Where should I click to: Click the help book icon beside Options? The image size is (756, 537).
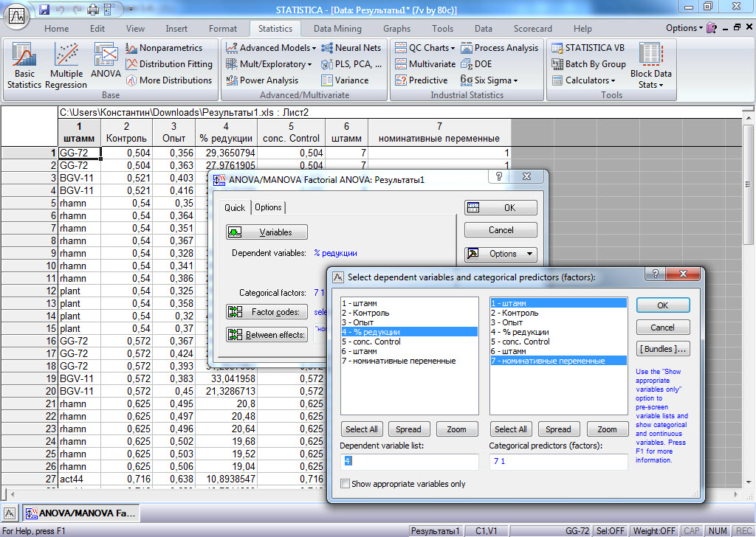712,28
